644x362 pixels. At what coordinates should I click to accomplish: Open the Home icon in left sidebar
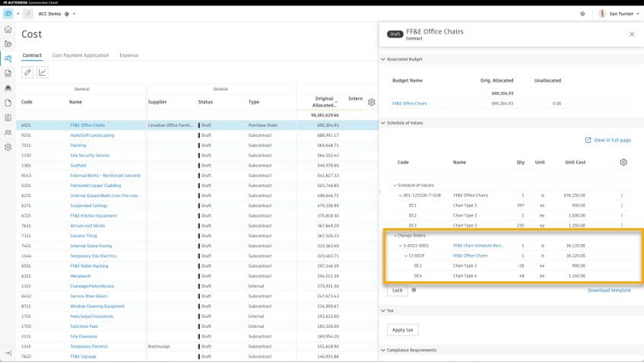click(8, 29)
